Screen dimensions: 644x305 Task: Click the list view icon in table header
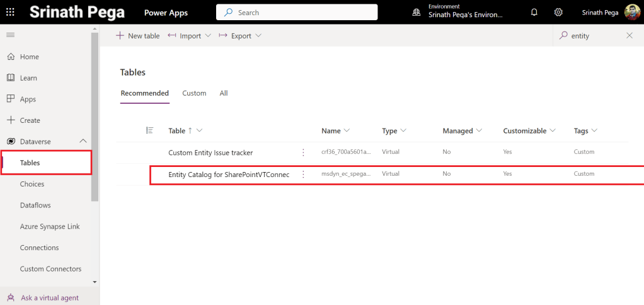click(149, 130)
